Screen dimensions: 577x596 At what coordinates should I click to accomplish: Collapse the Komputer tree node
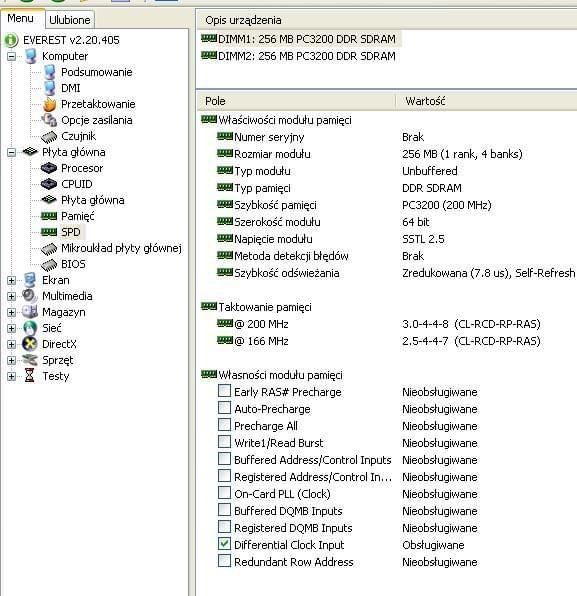11,57
